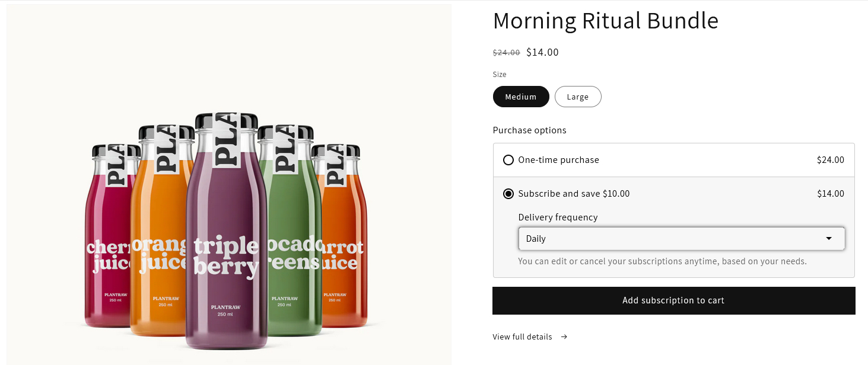The image size is (868, 365).
Task: Click Add subscription to cart
Action: 673,300
